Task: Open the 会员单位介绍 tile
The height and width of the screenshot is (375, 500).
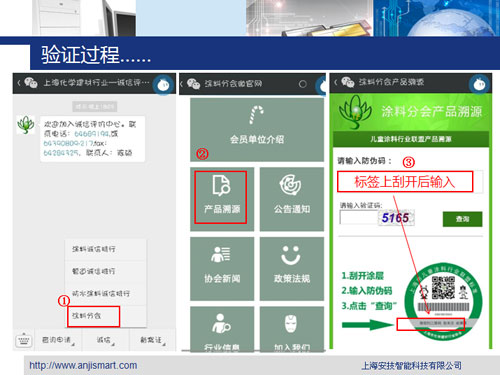Action: [x=257, y=130]
